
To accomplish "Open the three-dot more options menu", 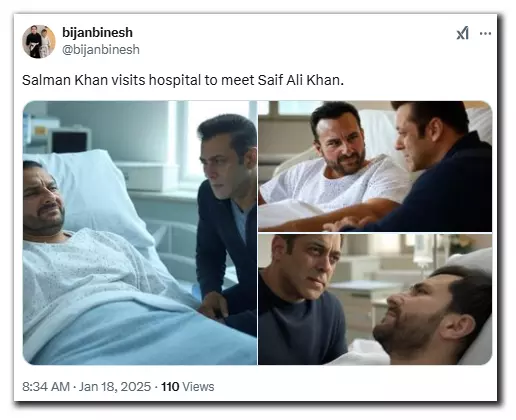I will pyautogui.click(x=485, y=33).
